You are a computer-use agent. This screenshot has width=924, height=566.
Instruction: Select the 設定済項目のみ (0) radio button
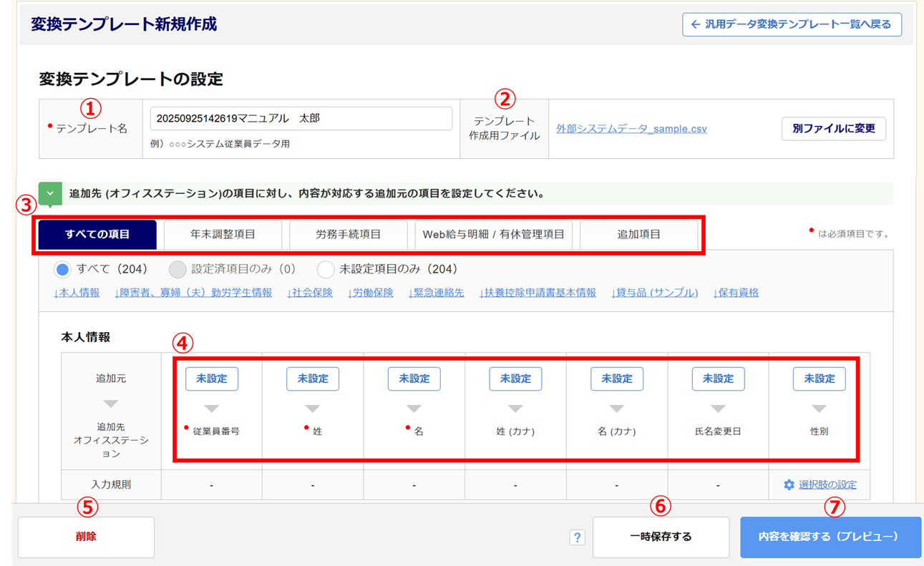point(177,269)
